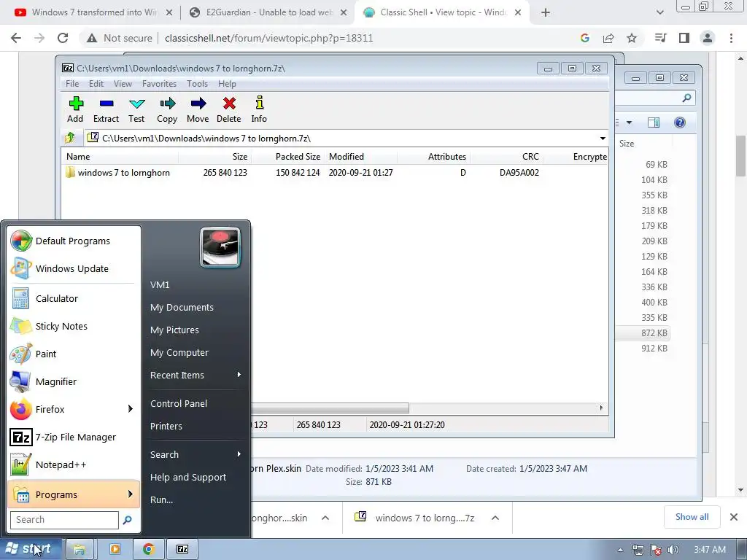
Task: Show hidden system tray icons
Action: click(620, 550)
